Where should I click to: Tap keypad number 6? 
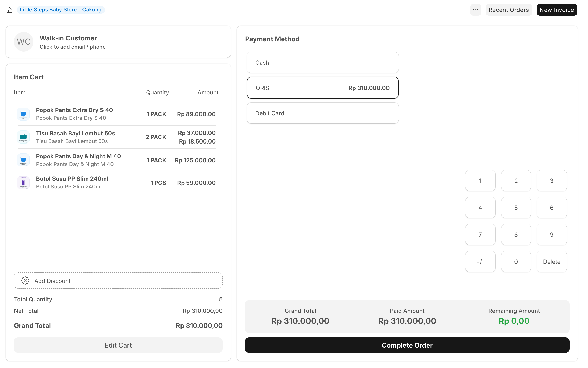[x=551, y=208]
